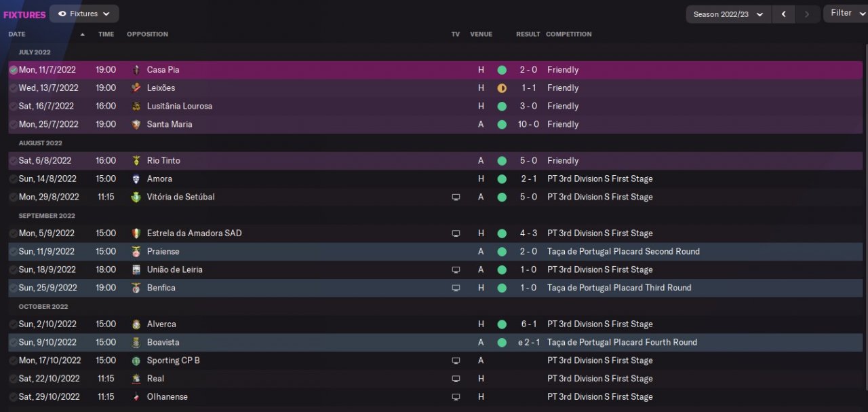Click the TV icon on Olhanense fixture

[x=456, y=397]
